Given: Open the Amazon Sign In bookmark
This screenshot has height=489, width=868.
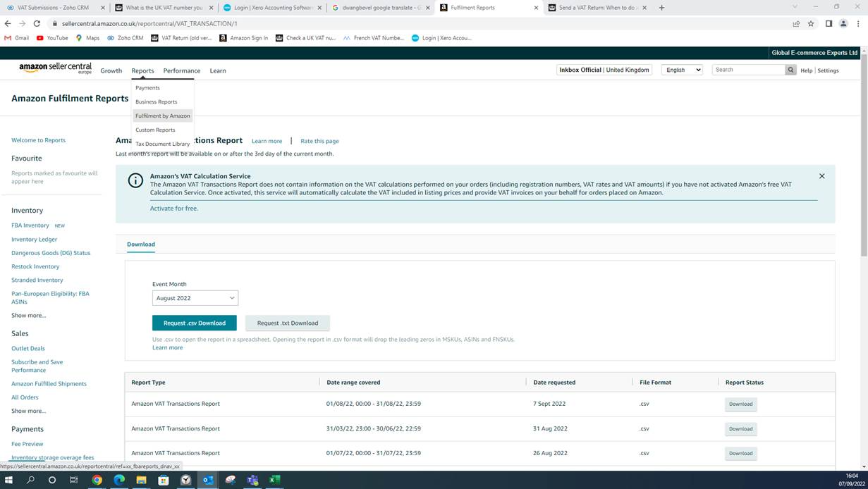Looking at the screenshot, I should tap(244, 38).
